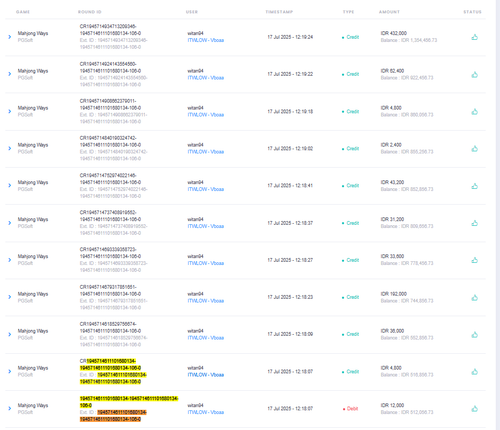Click the AMOUNT column header
This screenshot has height=430, width=500.
click(389, 12)
